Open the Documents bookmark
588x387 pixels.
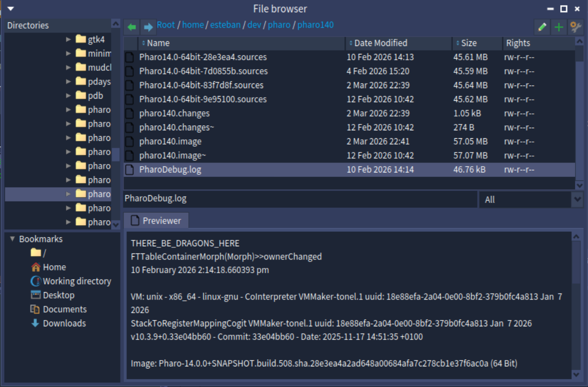click(65, 309)
